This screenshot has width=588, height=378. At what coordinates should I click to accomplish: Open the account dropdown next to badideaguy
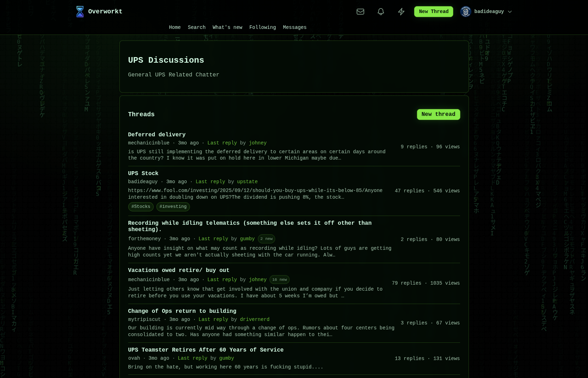click(x=510, y=12)
